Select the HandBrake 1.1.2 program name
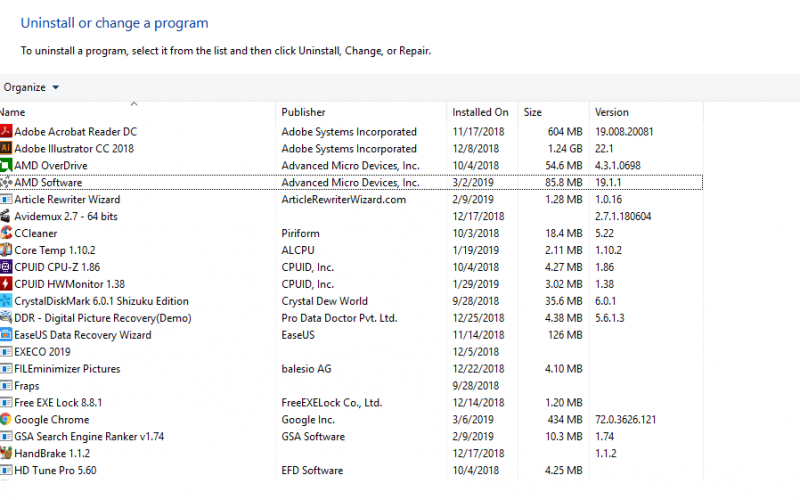This screenshot has height=500, width=800. click(52, 453)
